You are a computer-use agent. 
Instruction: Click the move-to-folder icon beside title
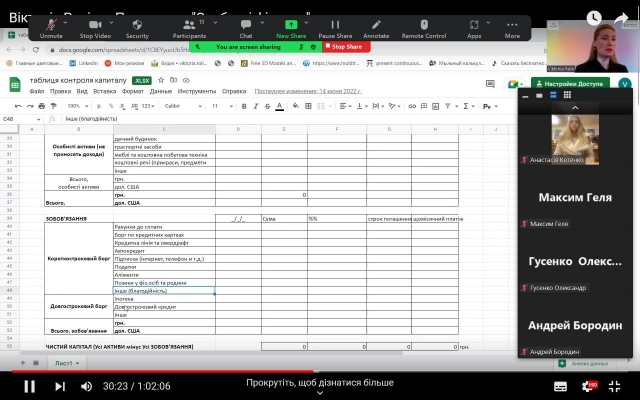[173, 80]
